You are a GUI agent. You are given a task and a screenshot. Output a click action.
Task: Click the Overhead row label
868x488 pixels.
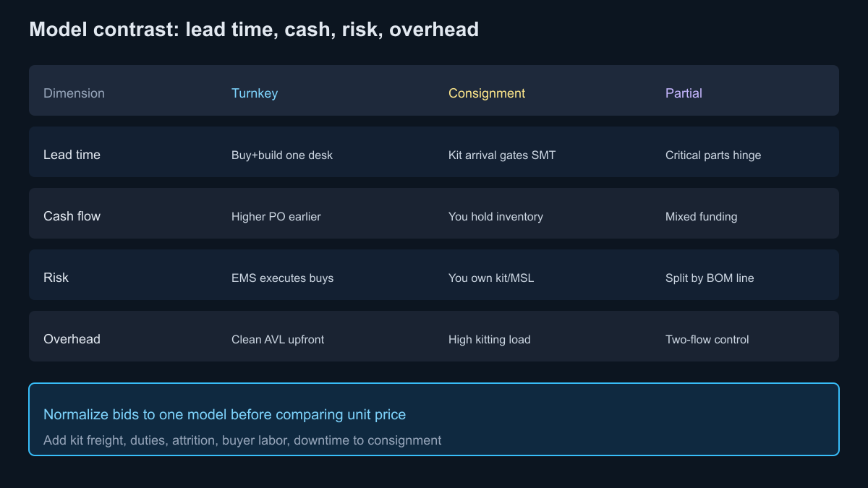72,339
